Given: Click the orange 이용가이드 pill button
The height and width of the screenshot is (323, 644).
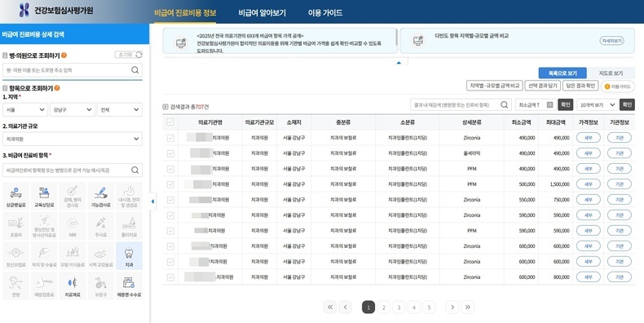Looking at the screenshot, I should pos(617,86).
